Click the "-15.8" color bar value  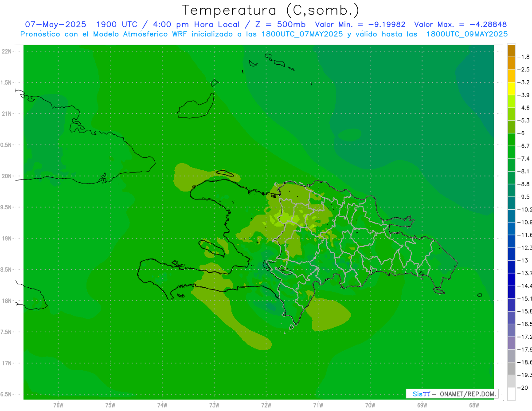pos(525,311)
